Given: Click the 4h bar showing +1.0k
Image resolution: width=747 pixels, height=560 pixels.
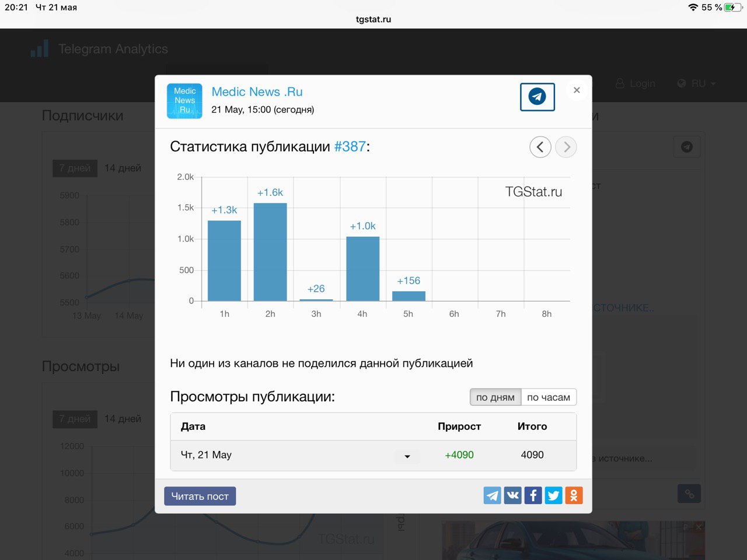Looking at the screenshot, I should click(362, 269).
